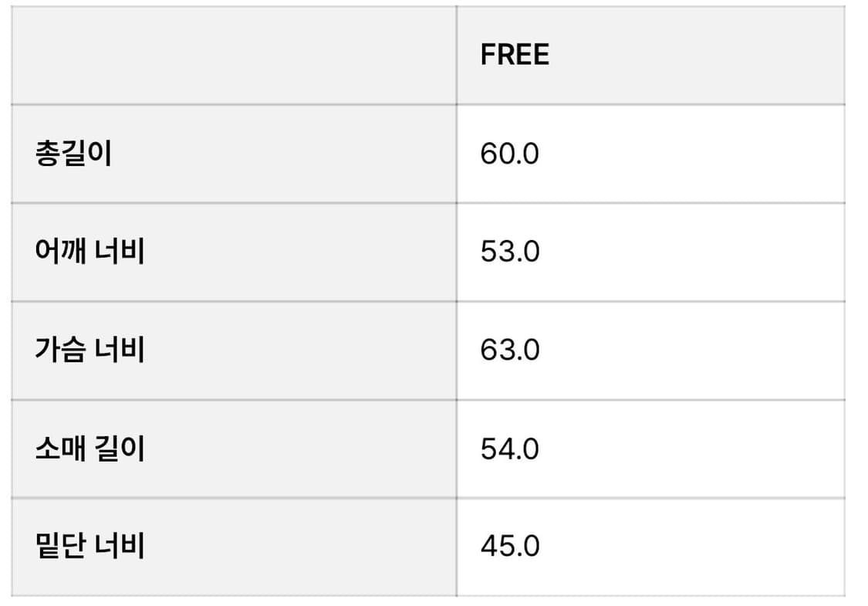The height and width of the screenshot is (606, 868).
Task: Click the 45.0 hem width value
Action: pyautogui.click(x=509, y=547)
